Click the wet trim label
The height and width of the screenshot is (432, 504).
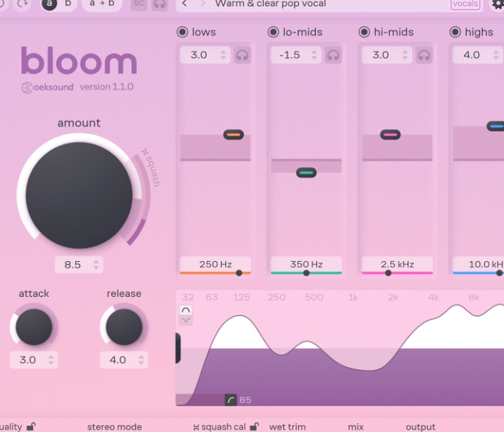pos(287,427)
